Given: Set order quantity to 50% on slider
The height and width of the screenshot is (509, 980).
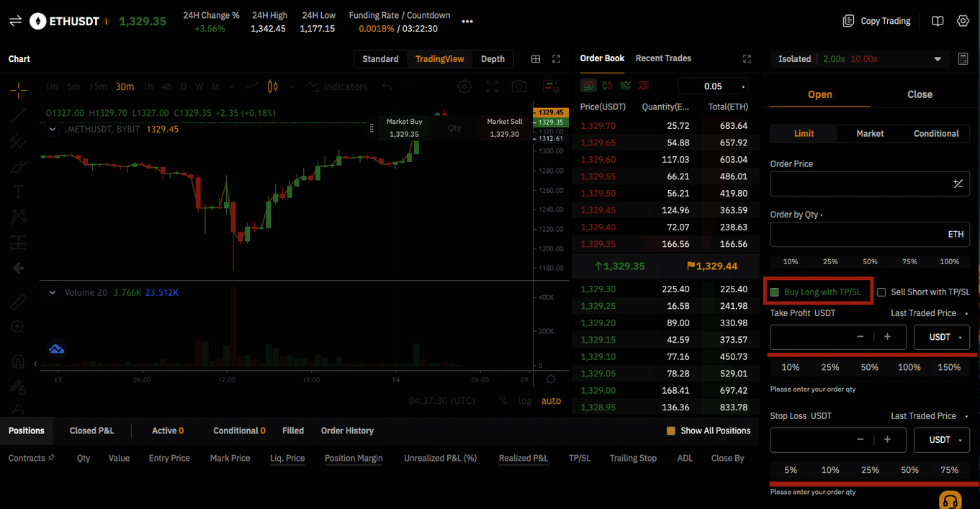Looking at the screenshot, I should pyautogui.click(x=870, y=261).
